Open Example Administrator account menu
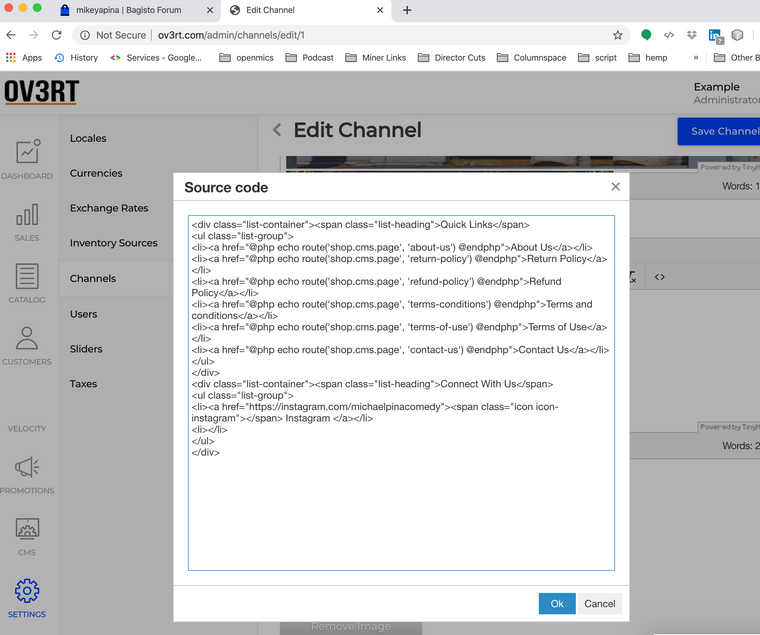Image resolution: width=760 pixels, height=635 pixels. tap(726, 93)
